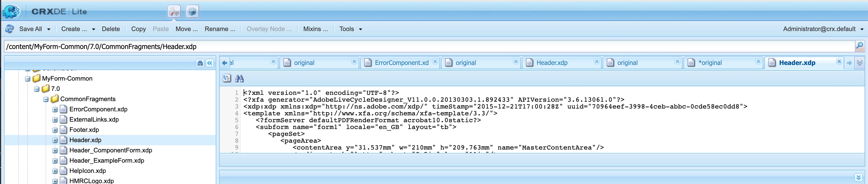The image size is (868, 184).
Task: Click the CommonFragments folder icon
Action: (x=55, y=99)
